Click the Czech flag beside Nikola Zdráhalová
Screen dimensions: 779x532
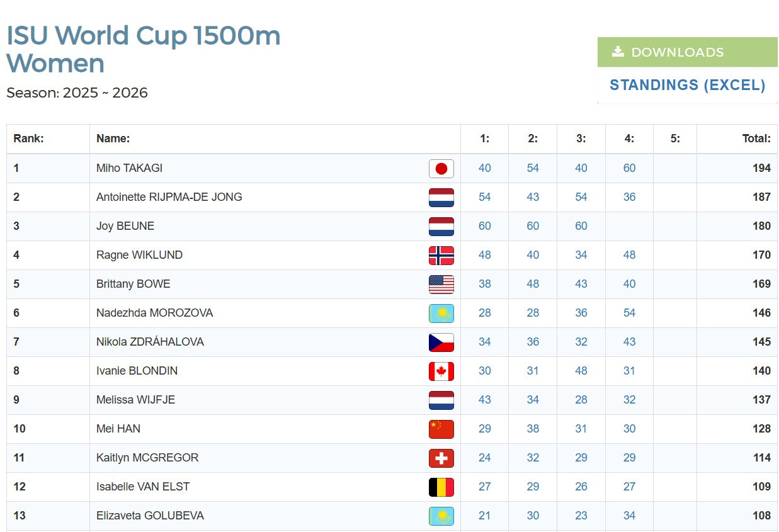[441, 342]
